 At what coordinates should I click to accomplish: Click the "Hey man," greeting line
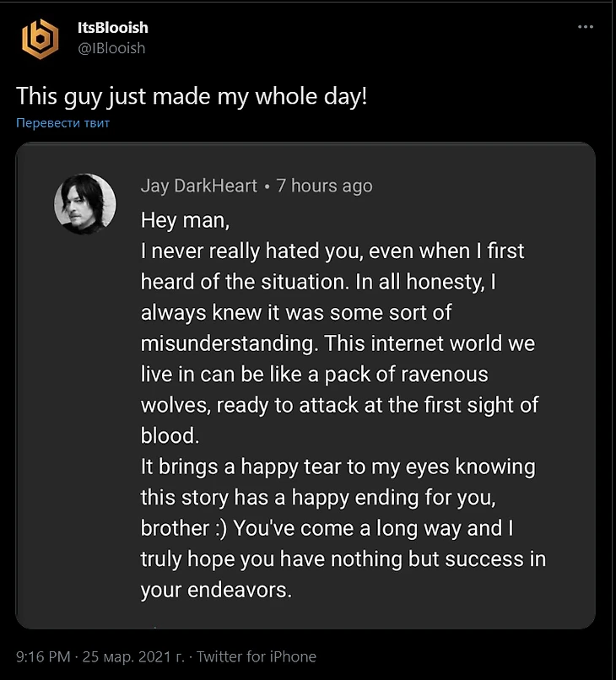(x=185, y=220)
